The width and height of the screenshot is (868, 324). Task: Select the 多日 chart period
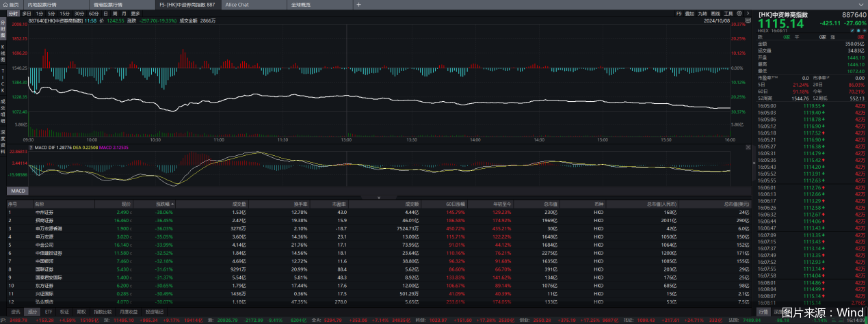pyautogui.click(x=27, y=13)
